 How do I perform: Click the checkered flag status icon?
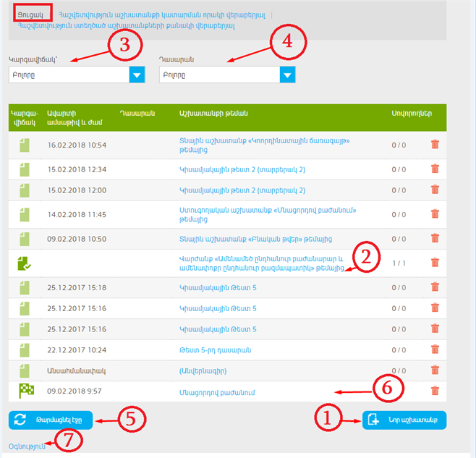[x=25, y=391]
